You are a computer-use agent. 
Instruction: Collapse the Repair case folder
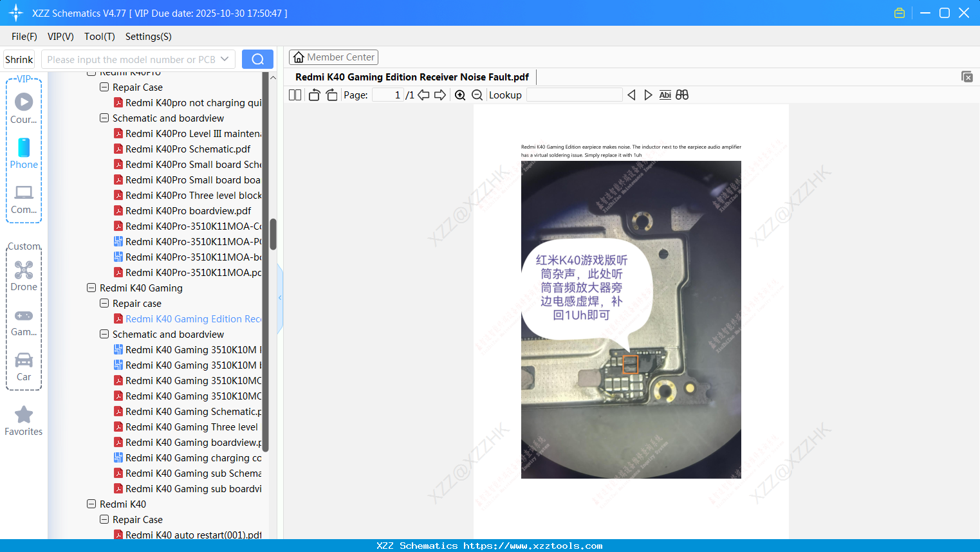point(104,303)
